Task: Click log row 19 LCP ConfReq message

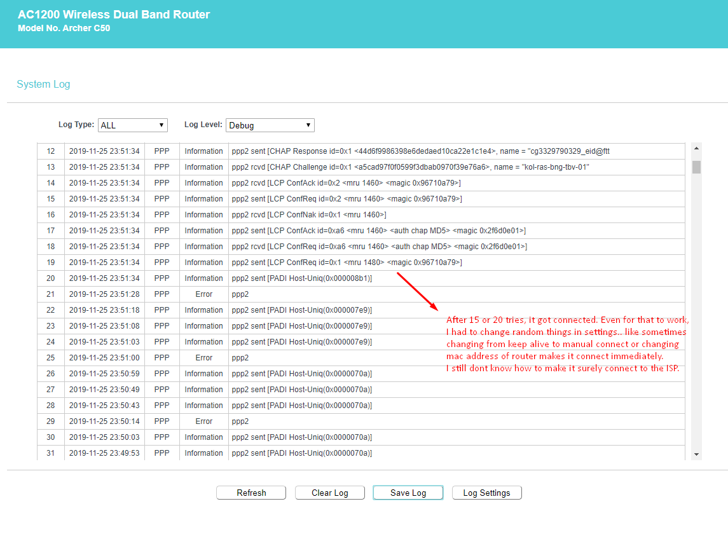Action: click(x=347, y=263)
